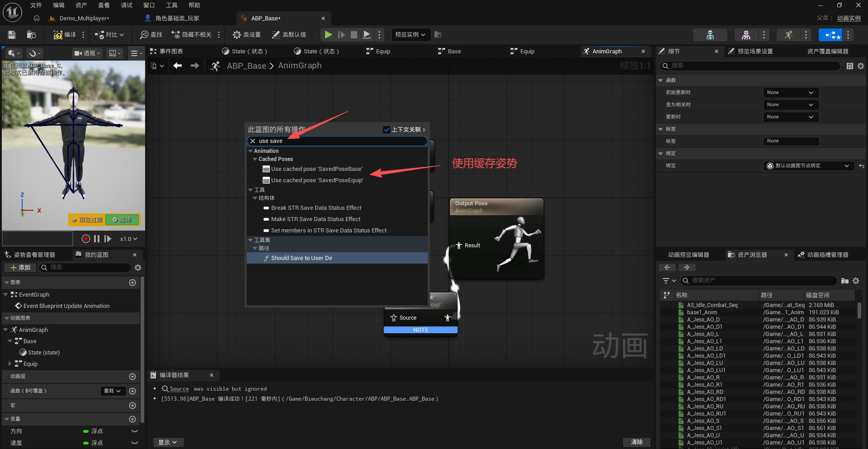This screenshot has height=449, width=868.
Task: Click the 动画实例 parent class link
Action: point(849,19)
